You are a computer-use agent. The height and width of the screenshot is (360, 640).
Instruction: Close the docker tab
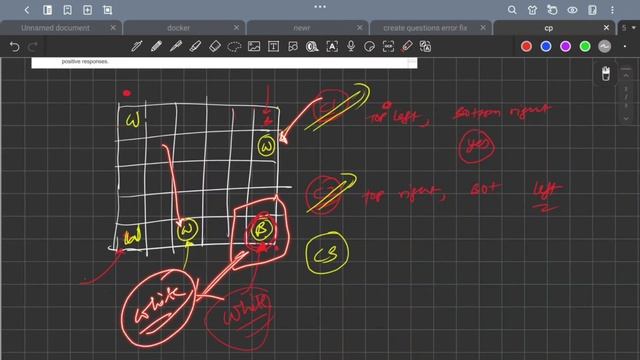point(236,28)
